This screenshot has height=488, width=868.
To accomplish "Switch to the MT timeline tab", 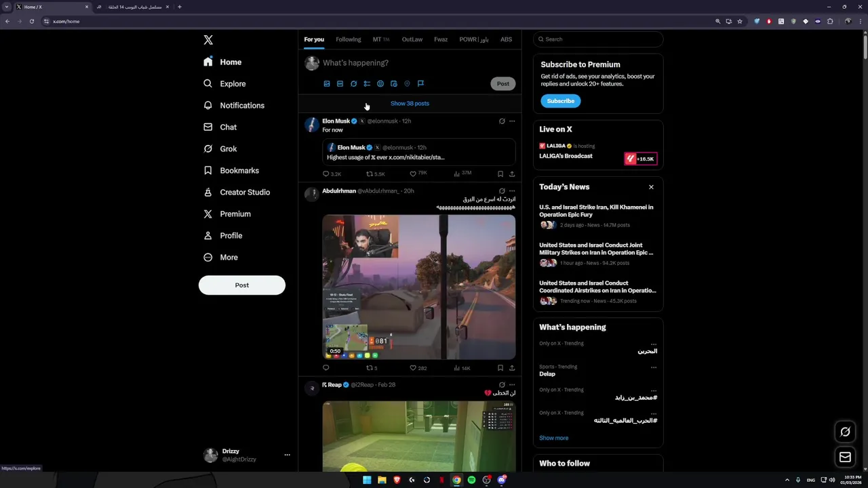I will [381, 39].
